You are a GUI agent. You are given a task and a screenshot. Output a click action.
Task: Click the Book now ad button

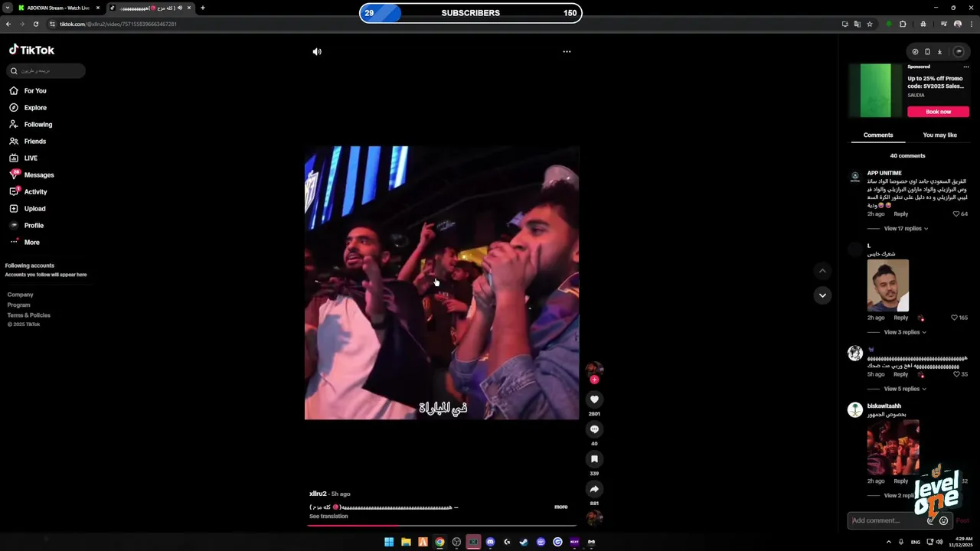[939, 112]
